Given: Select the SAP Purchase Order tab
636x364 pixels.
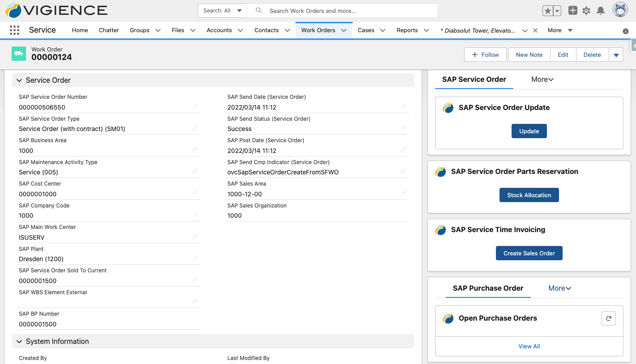Looking at the screenshot, I should pyautogui.click(x=488, y=288).
